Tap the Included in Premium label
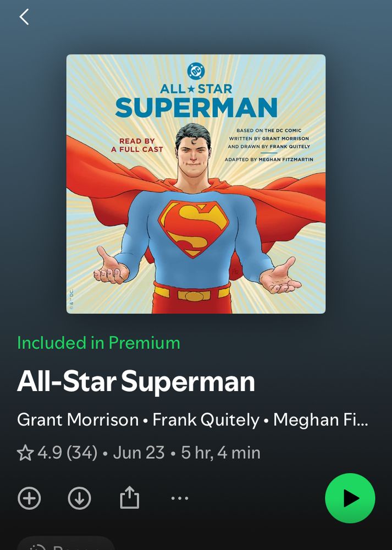 coord(98,343)
